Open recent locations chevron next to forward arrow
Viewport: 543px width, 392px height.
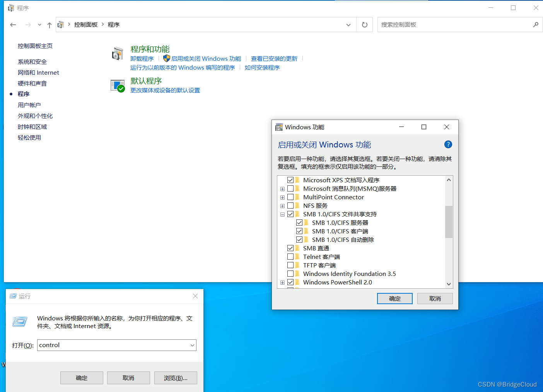tap(39, 25)
